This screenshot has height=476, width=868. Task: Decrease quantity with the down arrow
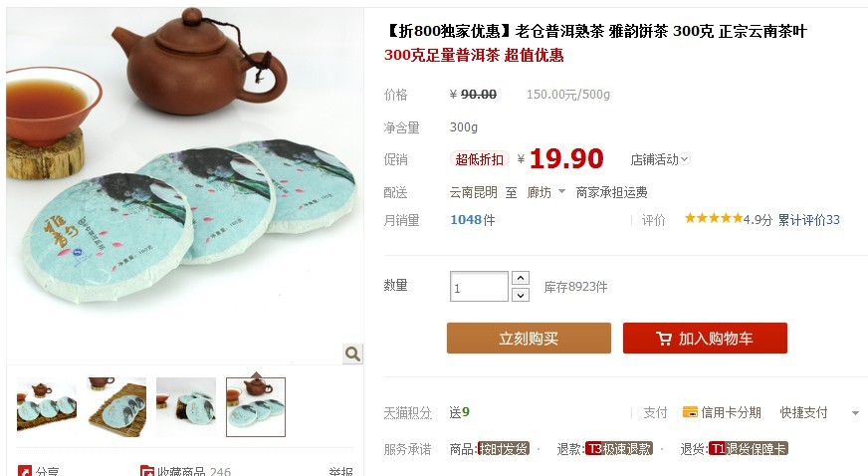click(521, 295)
